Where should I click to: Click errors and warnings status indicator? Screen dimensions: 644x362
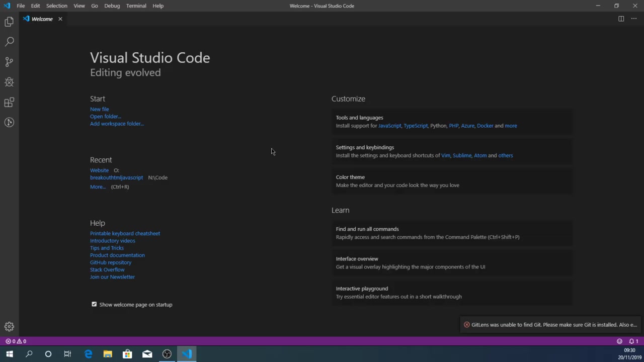click(x=16, y=341)
